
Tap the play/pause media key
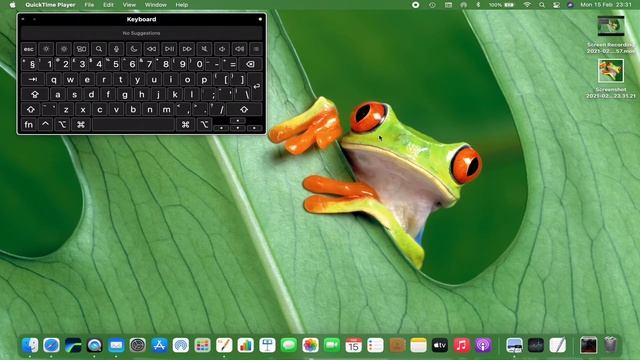pyautogui.click(x=169, y=49)
